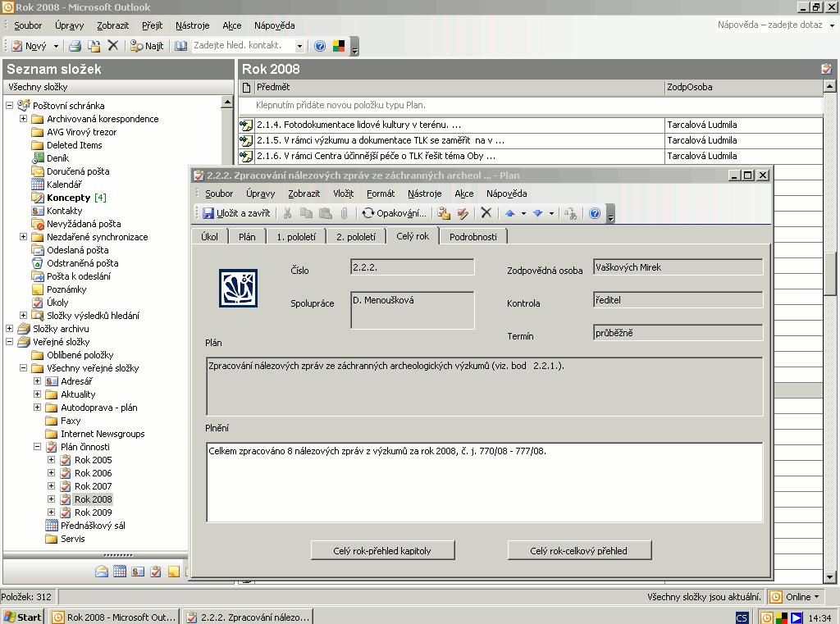Click Assign Task icon in Plan toolbar
The image size is (840, 624).
tap(444, 213)
